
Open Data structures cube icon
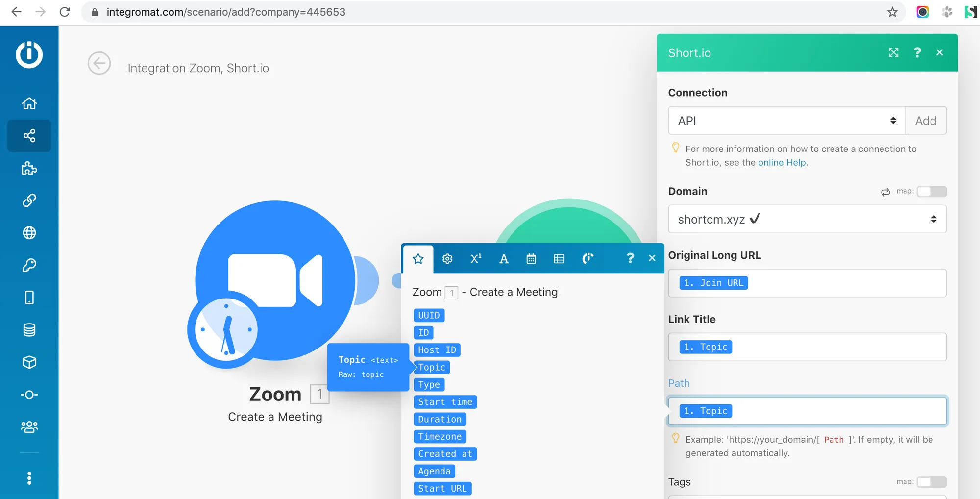[x=29, y=362]
